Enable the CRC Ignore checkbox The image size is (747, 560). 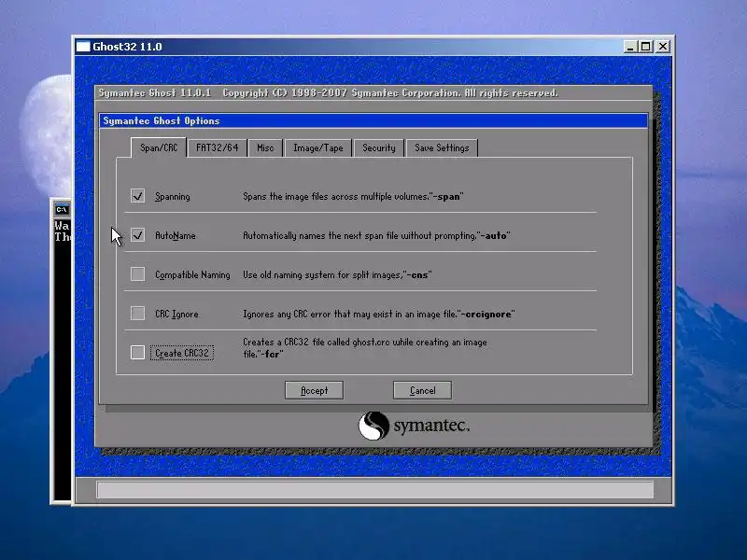137,313
